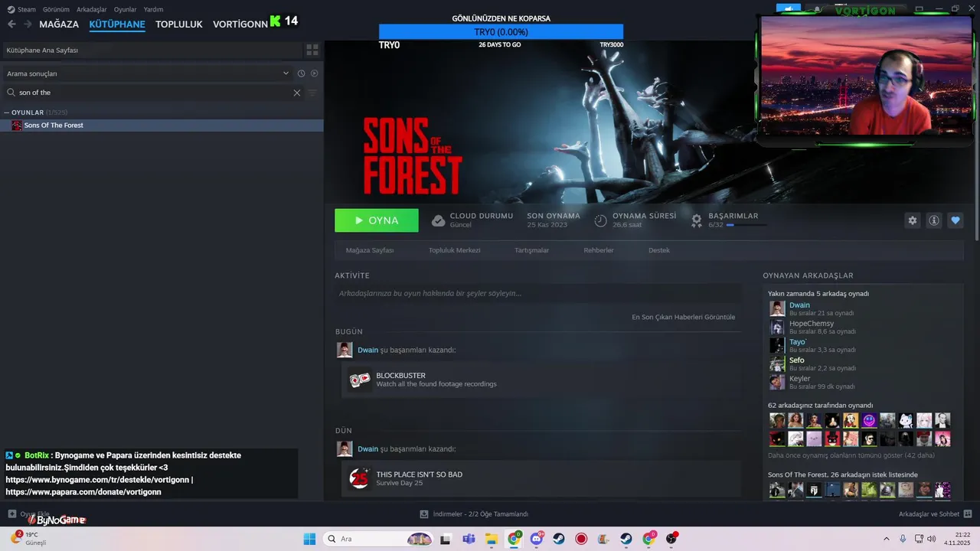Open Microsoft Teams from taskbar

(x=469, y=539)
